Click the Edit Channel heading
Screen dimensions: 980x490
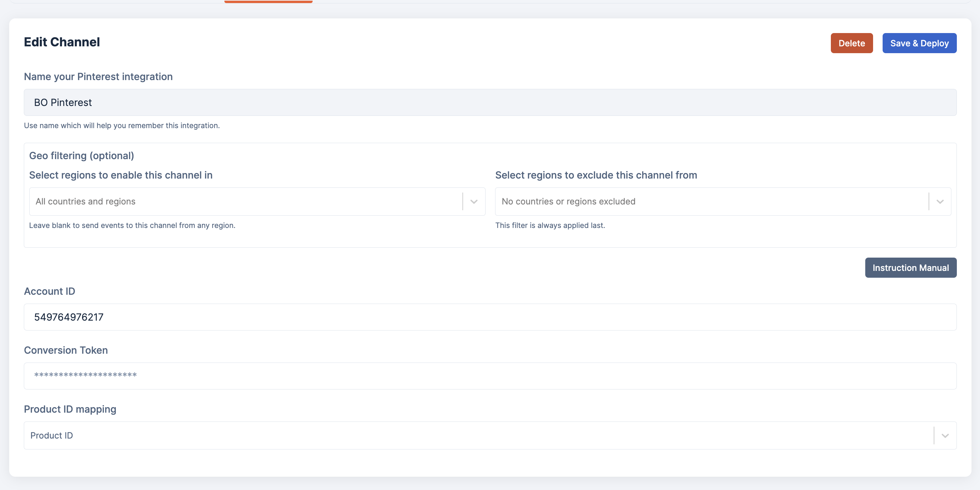click(x=62, y=42)
